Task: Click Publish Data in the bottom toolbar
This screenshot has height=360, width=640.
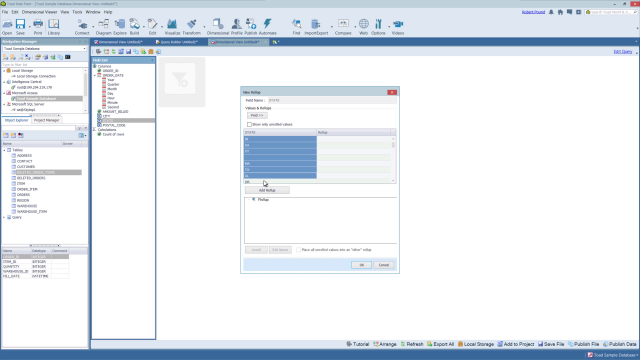Action: pyautogui.click(x=620, y=344)
